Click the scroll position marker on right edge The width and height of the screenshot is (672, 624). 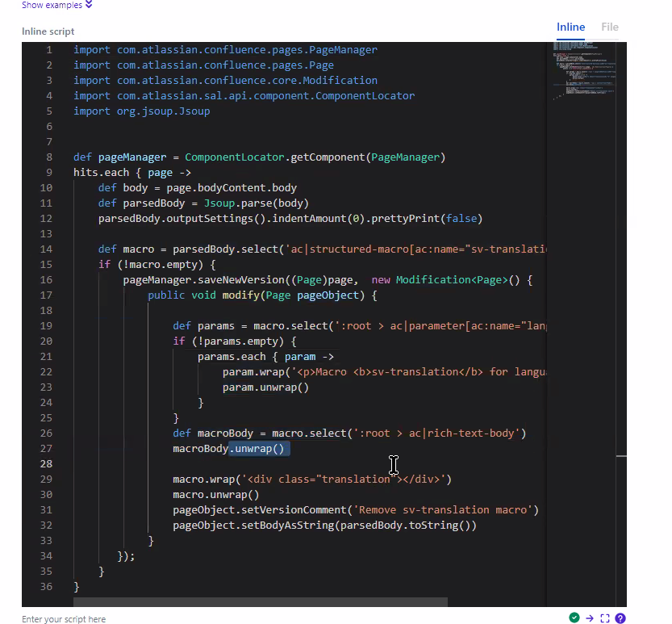click(620, 455)
